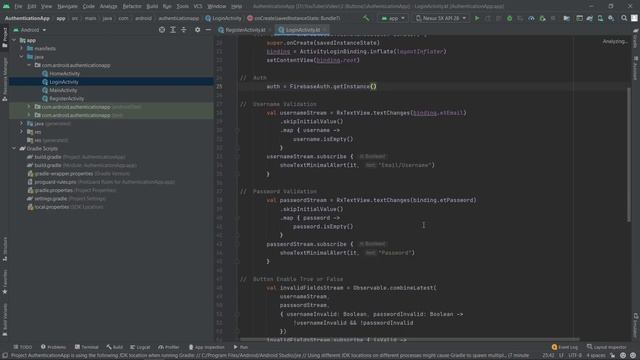Open Project panel settings gear

[198, 30]
